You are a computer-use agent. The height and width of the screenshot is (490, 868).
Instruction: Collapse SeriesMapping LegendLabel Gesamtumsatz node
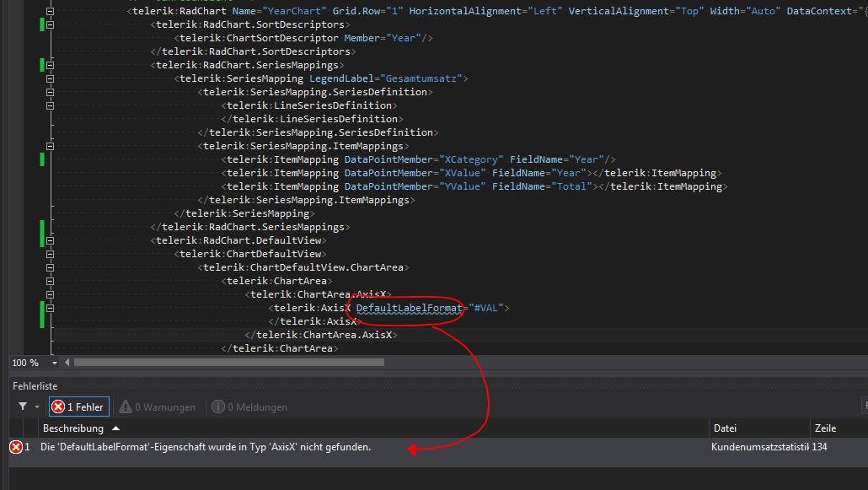[50, 78]
